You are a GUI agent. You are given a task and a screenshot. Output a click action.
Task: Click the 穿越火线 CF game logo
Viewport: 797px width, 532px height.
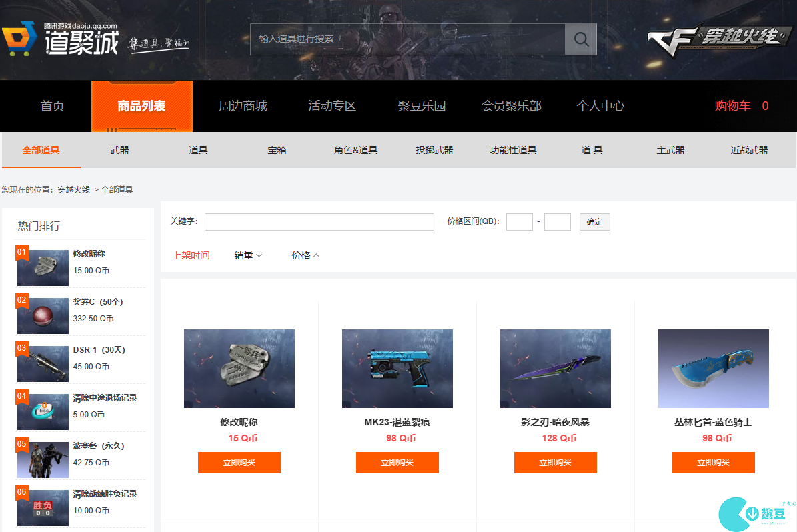(719, 39)
